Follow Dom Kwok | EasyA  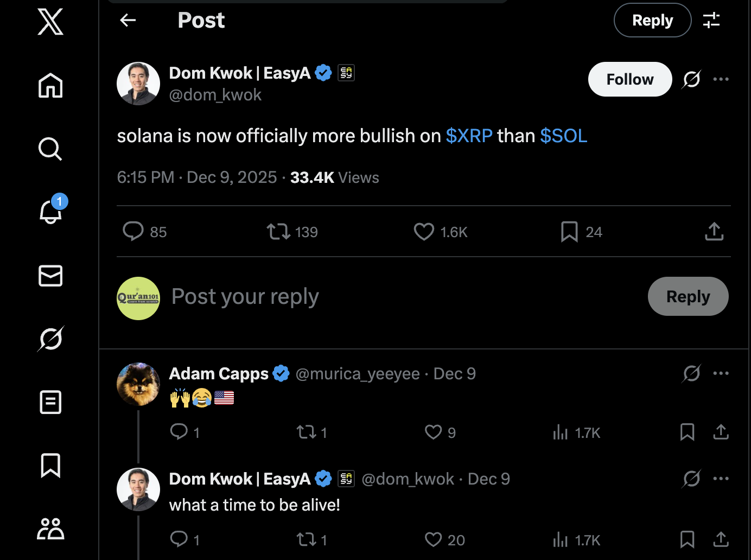coord(629,79)
